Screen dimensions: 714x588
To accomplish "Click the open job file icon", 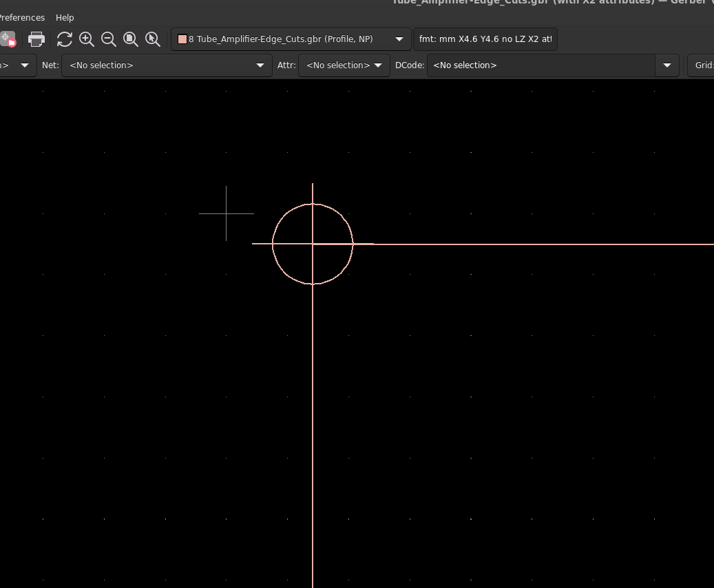I will click(x=8, y=39).
